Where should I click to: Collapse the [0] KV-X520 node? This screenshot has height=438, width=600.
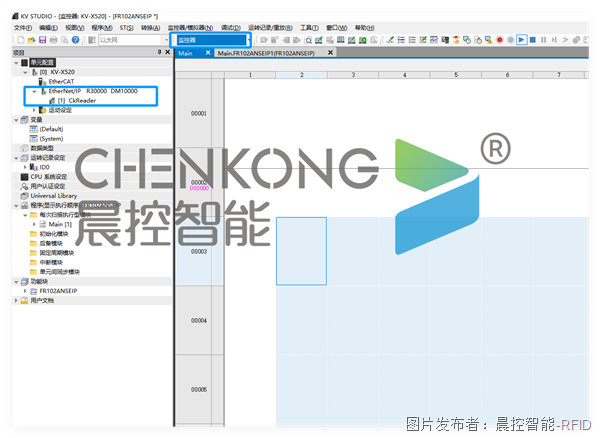point(25,72)
